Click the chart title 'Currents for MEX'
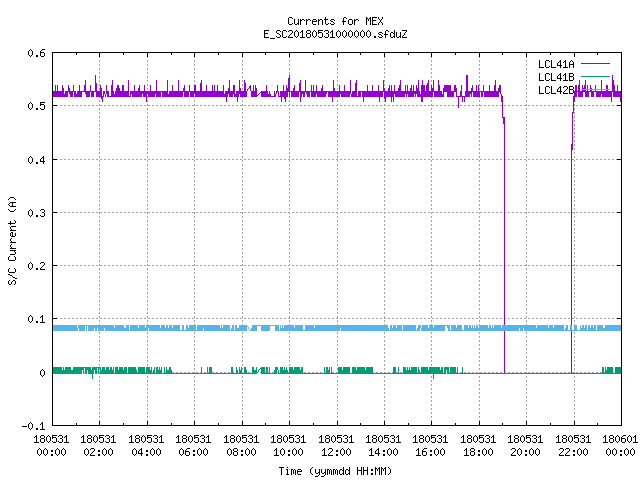 (335, 21)
